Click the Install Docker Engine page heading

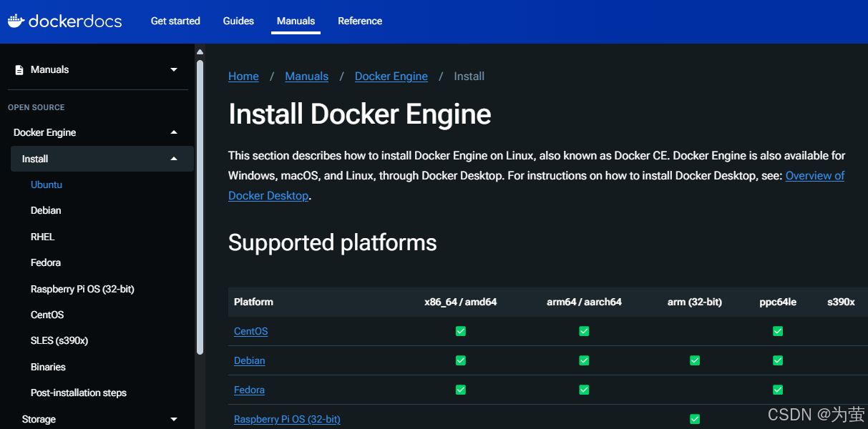point(360,114)
